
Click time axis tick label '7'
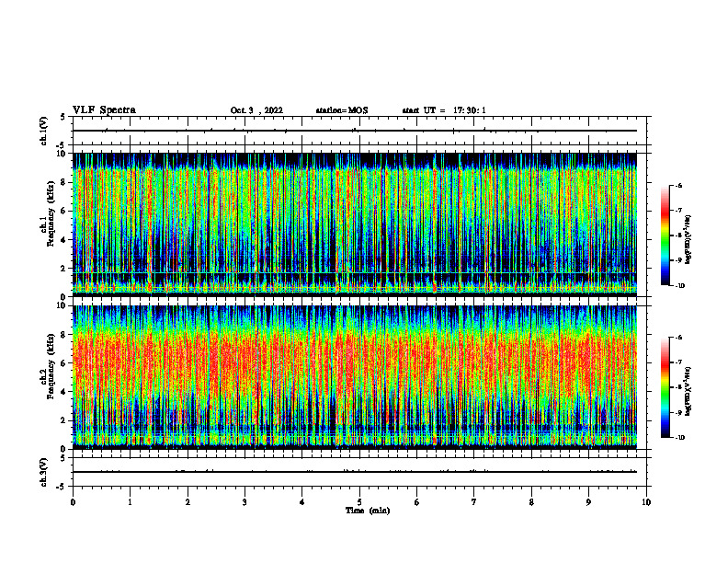tap(474, 502)
